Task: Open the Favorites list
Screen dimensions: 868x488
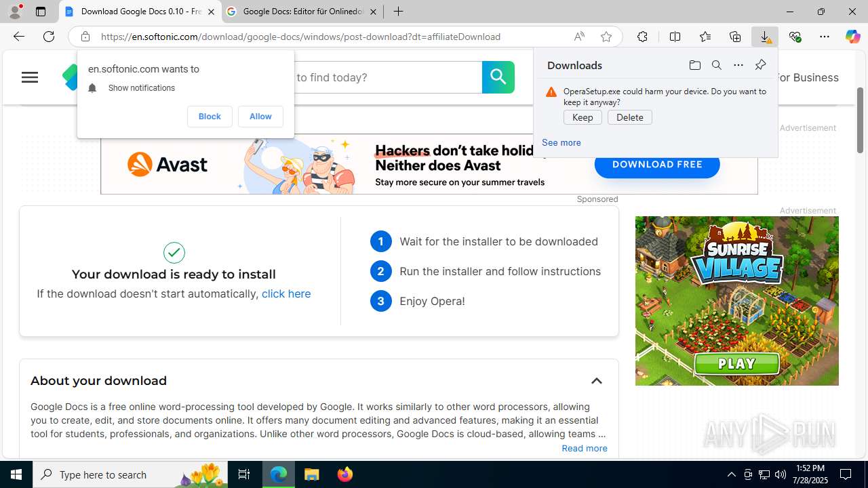Action: (705, 37)
